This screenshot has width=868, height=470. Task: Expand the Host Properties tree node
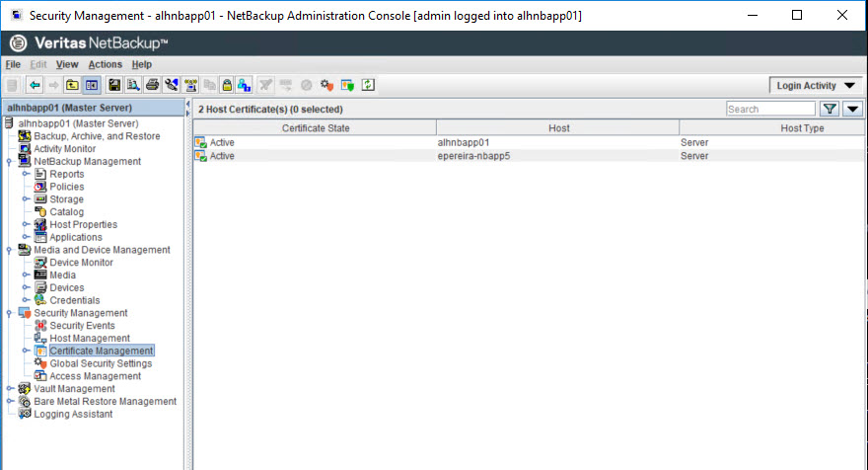click(x=26, y=224)
